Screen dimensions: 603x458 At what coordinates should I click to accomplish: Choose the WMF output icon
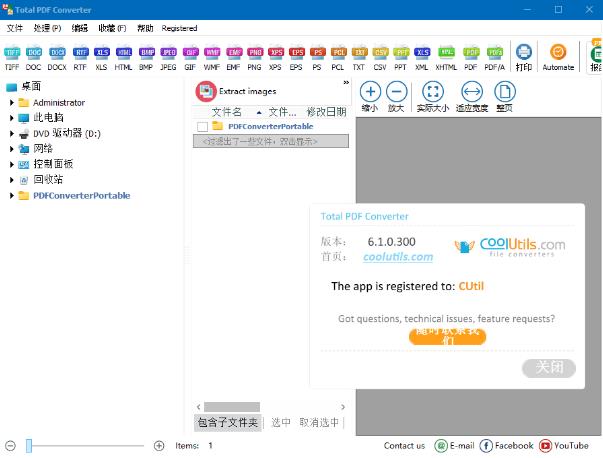[x=212, y=58]
